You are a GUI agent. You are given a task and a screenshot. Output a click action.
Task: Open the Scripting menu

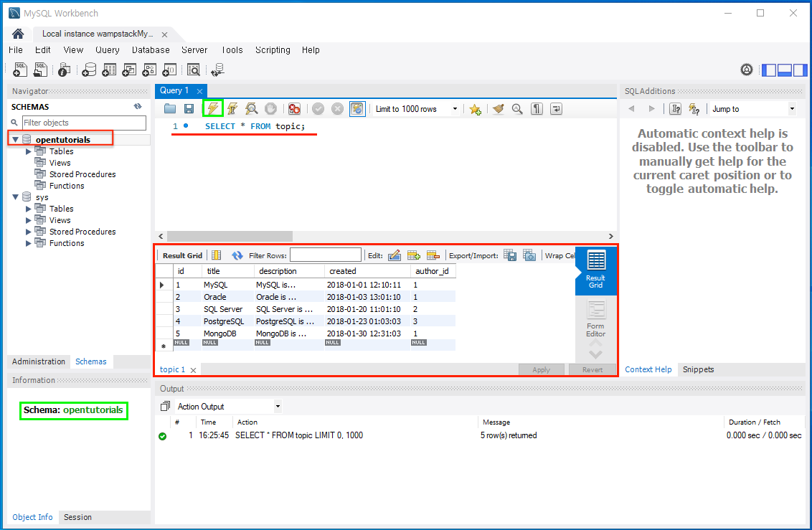pos(273,50)
